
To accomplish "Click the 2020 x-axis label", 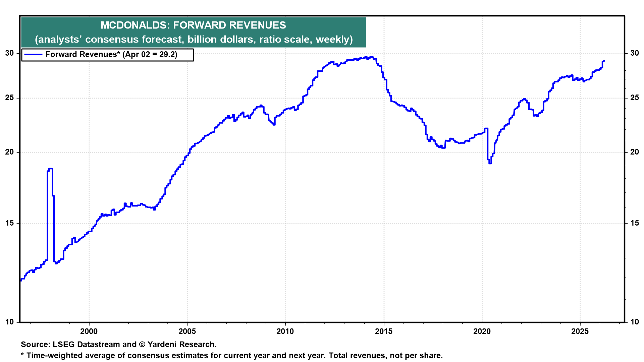I will pyautogui.click(x=482, y=331).
